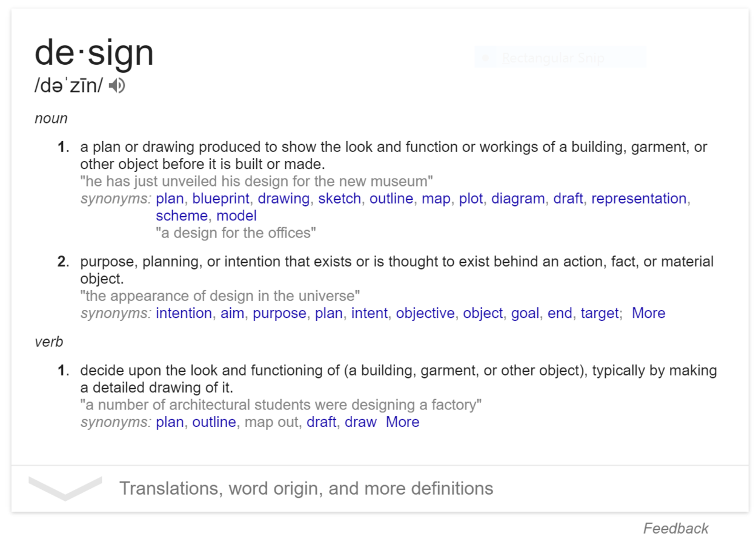Select definition starting 'purpose, planning, or intention'
756x545 pixels.
point(397,270)
